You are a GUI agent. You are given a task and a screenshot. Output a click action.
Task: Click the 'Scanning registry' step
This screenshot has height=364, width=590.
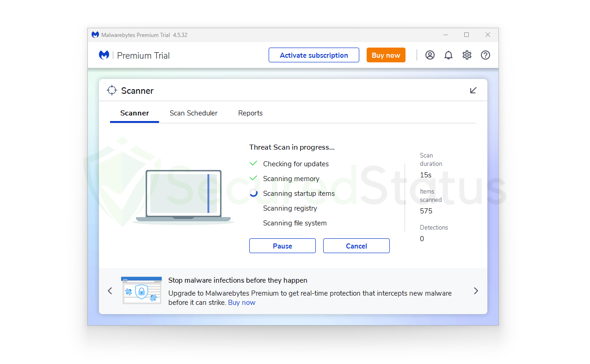pyautogui.click(x=290, y=208)
